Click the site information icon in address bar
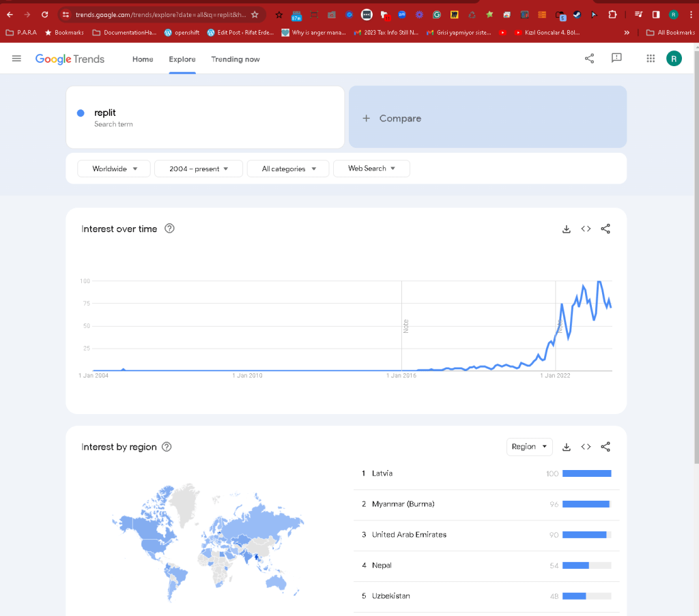 66,15
